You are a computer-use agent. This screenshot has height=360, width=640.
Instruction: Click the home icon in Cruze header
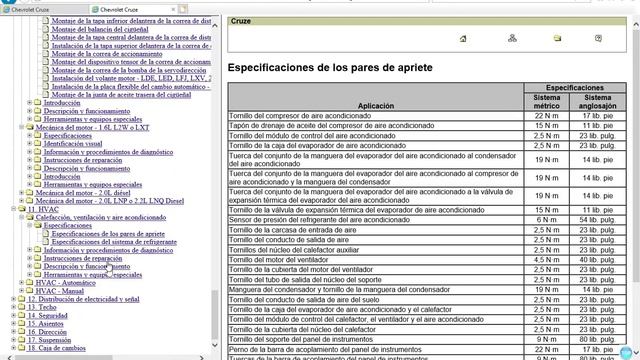coord(463,39)
